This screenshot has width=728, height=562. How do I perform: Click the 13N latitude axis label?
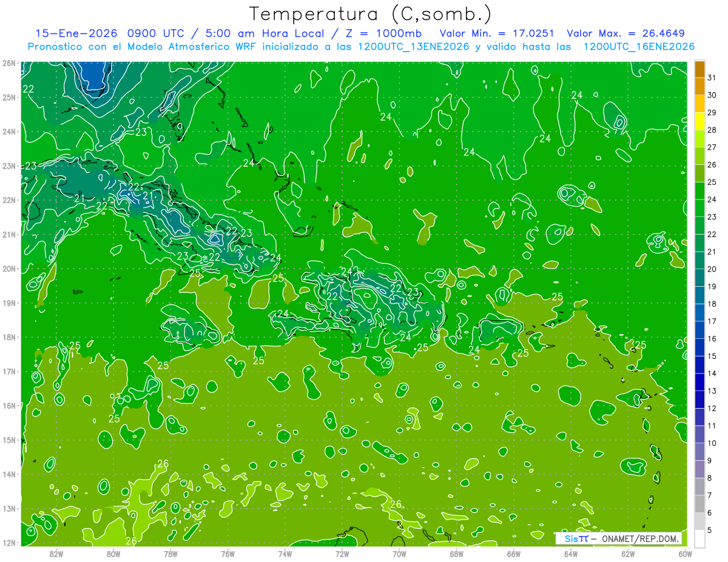[x=9, y=508]
